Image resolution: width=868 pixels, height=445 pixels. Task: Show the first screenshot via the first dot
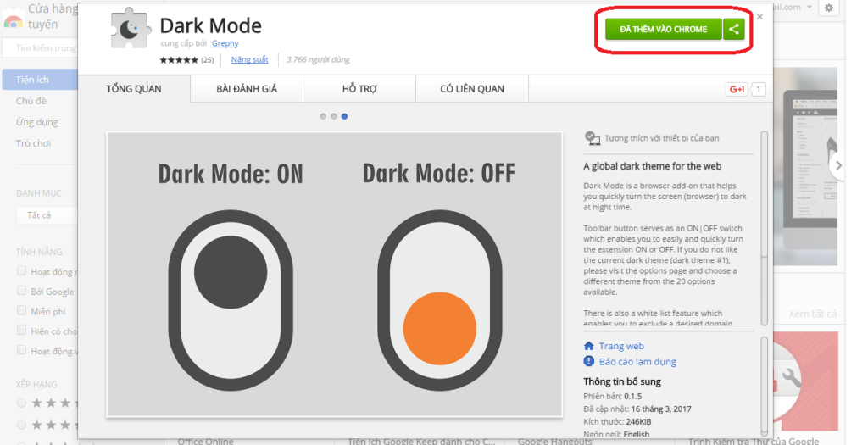(323, 116)
